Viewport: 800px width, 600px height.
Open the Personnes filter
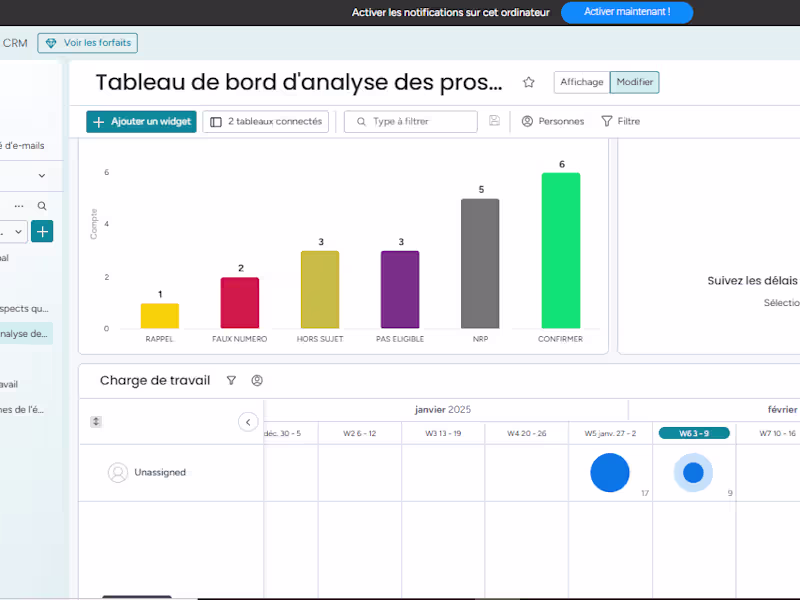(x=553, y=121)
